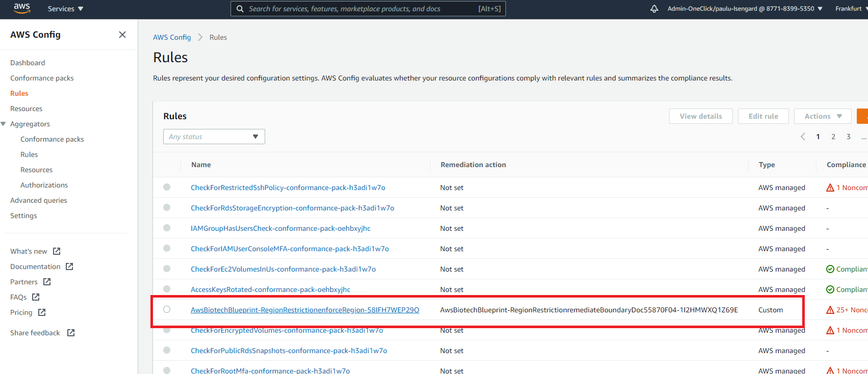Go to page 2 of rules
Screen dimensions: 868x374
click(x=833, y=137)
